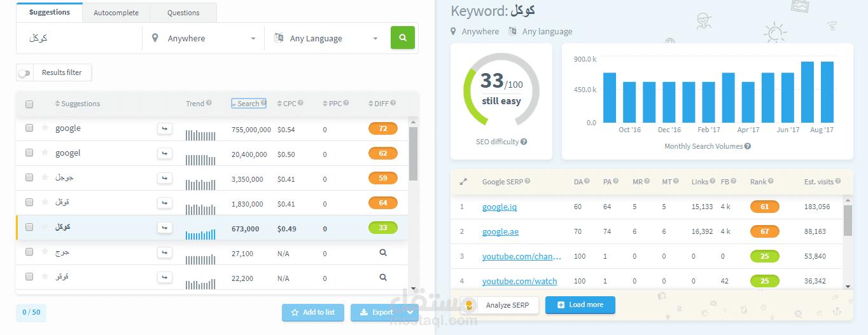Click the green search magnifier button

coord(402,38)
